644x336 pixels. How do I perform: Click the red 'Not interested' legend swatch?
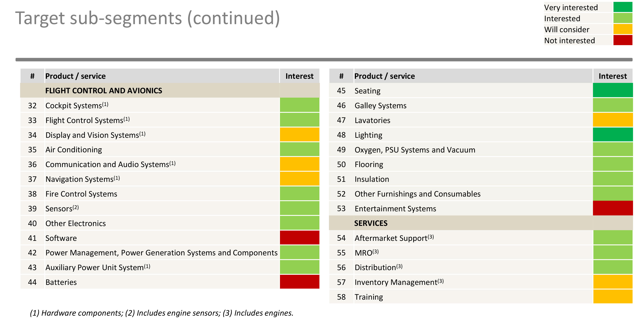pos(622,40)
